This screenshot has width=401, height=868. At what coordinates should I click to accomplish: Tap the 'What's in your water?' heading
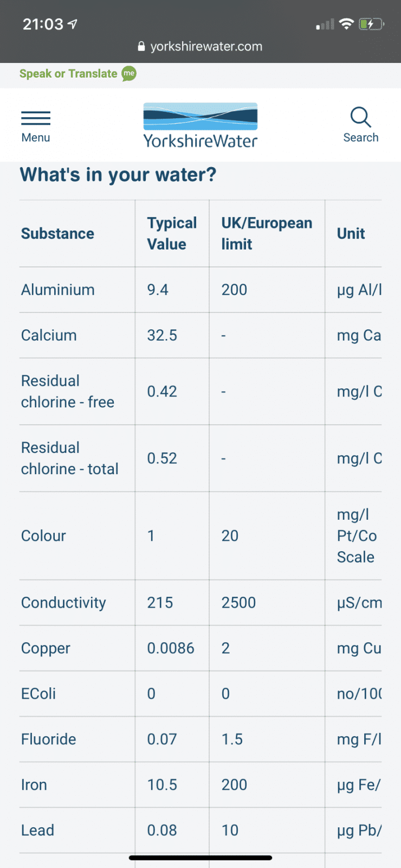(118, 175)
